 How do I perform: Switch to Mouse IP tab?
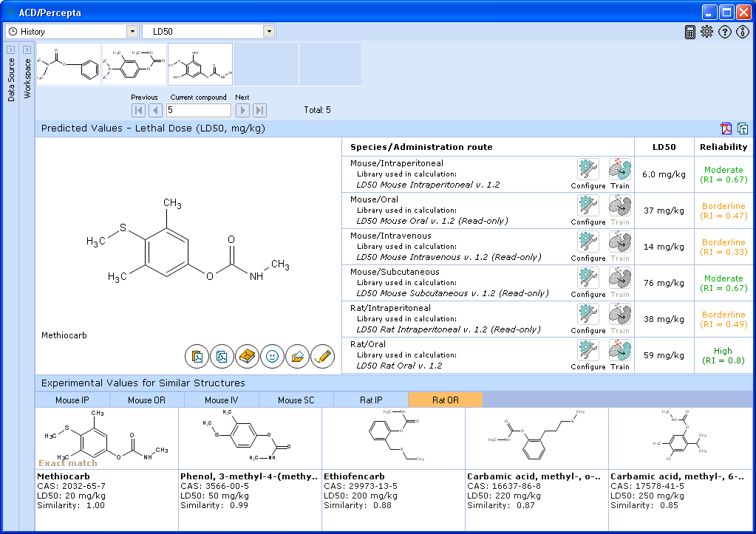[72, 400]
